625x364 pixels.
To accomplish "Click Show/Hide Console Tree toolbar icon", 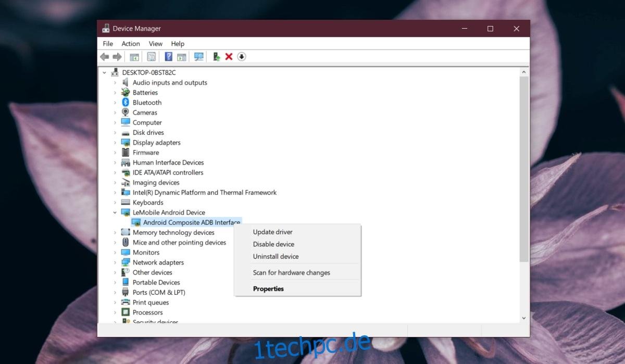I will coord(134,57).
